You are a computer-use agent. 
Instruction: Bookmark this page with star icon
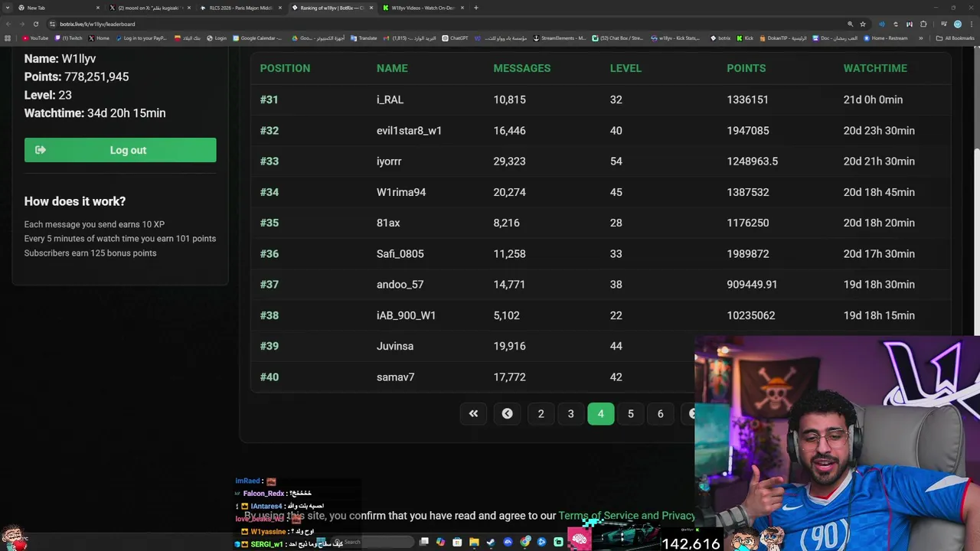[x=863, y=24]
